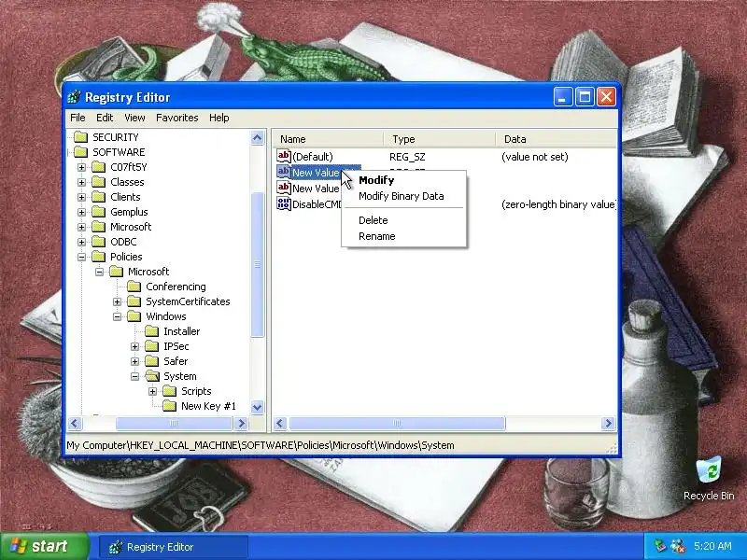Expand the SystemCertificates key
Viewport: 747px width, 560px height.
point(118,301)
